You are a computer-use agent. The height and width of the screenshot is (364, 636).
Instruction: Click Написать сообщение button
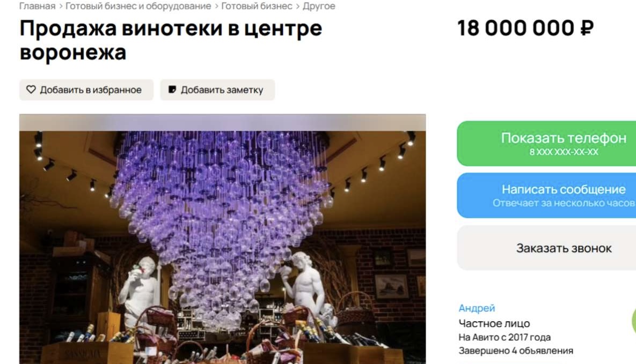pyautogui.click(x=546, y=195)
